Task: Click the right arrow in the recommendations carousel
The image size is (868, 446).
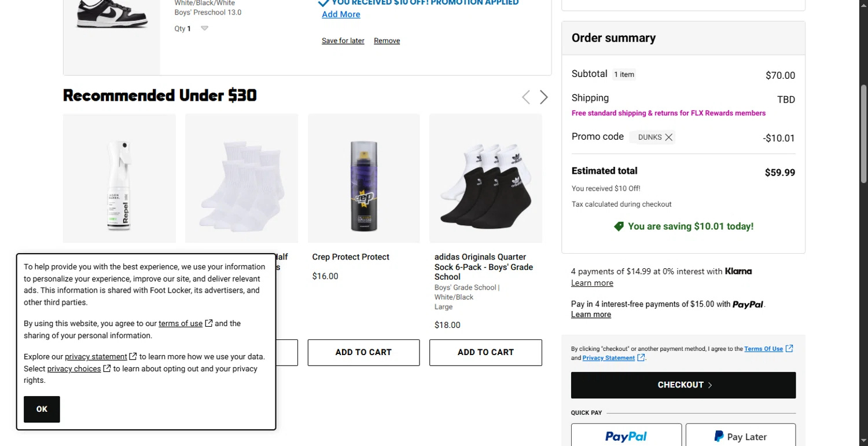Action: coord(543,97)
